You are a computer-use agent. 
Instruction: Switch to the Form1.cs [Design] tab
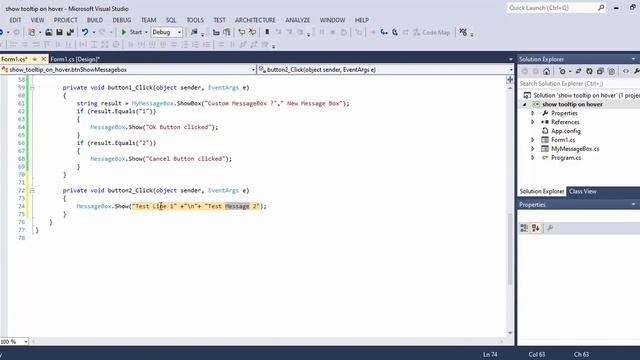[x=75, y=59]
